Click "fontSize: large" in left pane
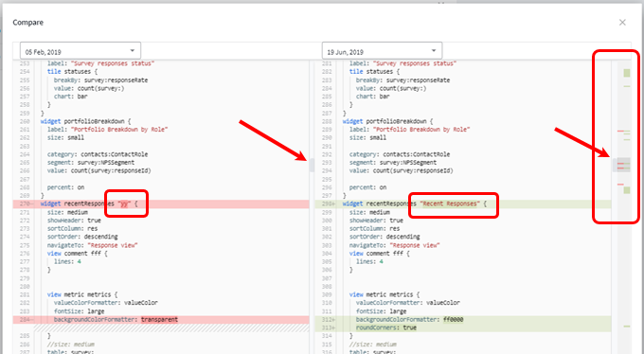This screenshot has height=354, width=644. (79, 311)
